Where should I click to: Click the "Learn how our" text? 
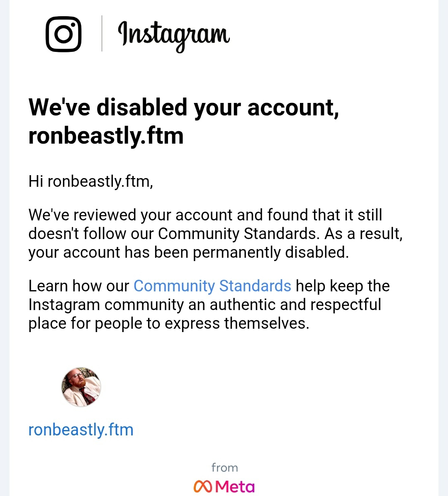(x=79, y=286)
